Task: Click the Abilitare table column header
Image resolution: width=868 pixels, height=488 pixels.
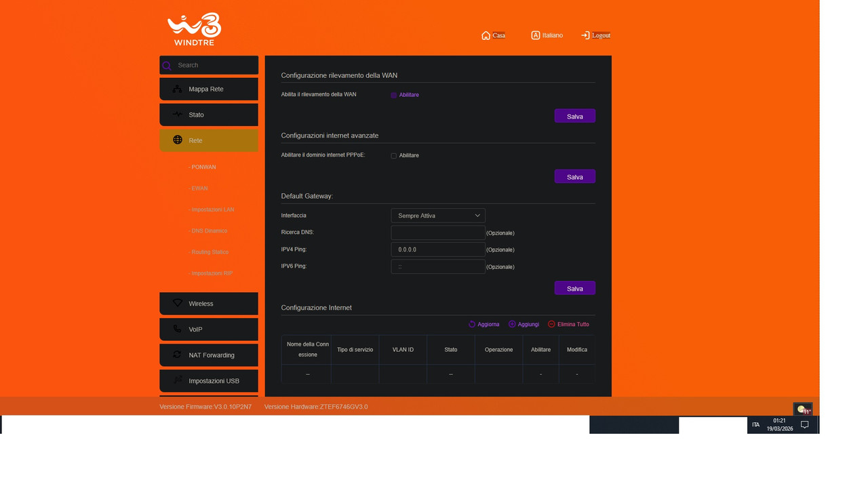Action: click(x=540, y=350)
